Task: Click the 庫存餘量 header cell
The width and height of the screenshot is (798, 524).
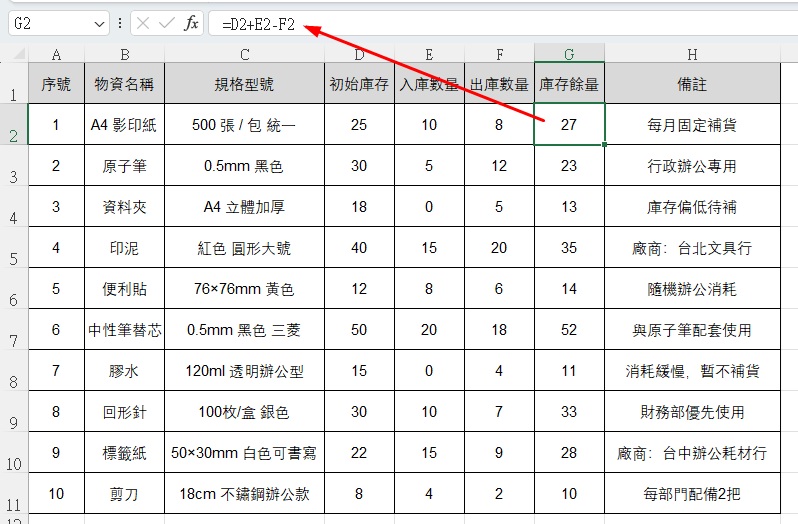Action: coord(569,83)
